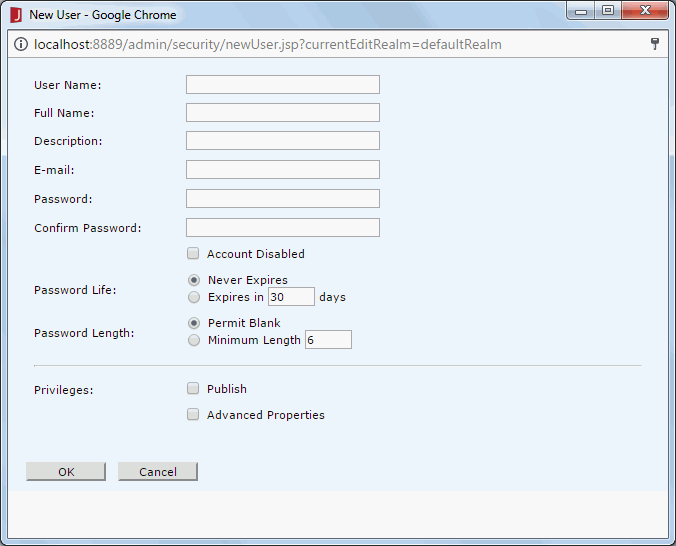This screenshot has height=546, width=676.
Task: Click into the E-mail field
Action: pos(283,169)
